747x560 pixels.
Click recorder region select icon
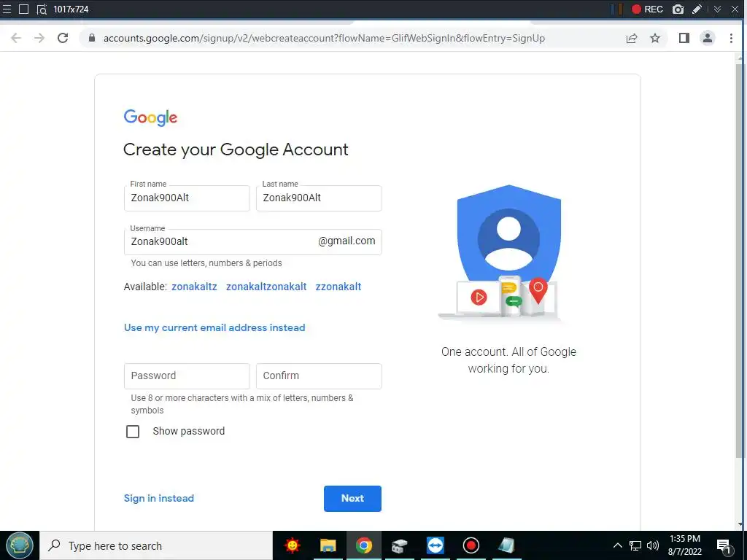click(42, 9)
